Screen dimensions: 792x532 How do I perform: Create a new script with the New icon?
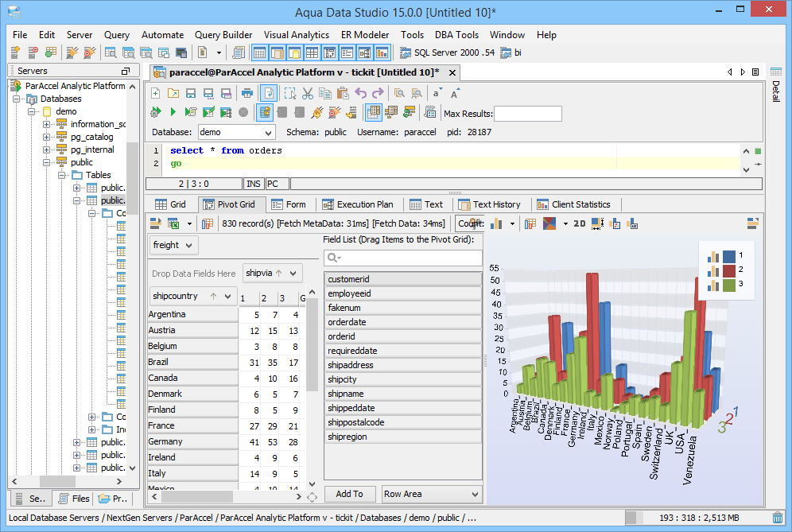tap(156, 93)
